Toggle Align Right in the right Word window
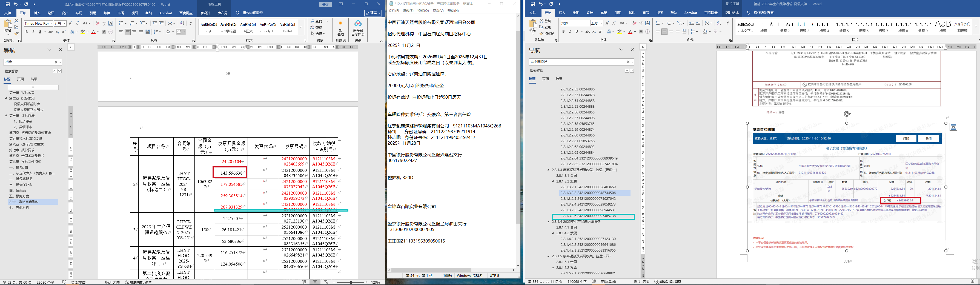Screen dimensions: 980x285 click(x=671, y=32)
